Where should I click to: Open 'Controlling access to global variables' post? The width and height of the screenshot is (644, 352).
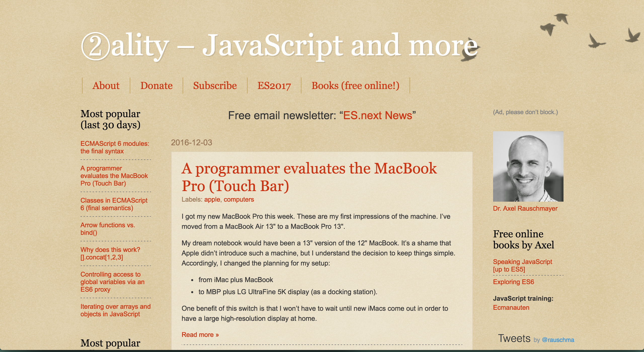112,282
